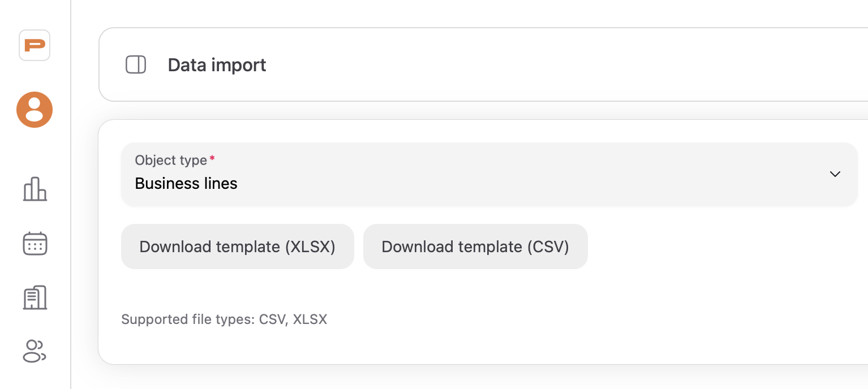This screenshot has height=389, width=868.
Task: Click the company buildings icon
Action: click(34, 297)
